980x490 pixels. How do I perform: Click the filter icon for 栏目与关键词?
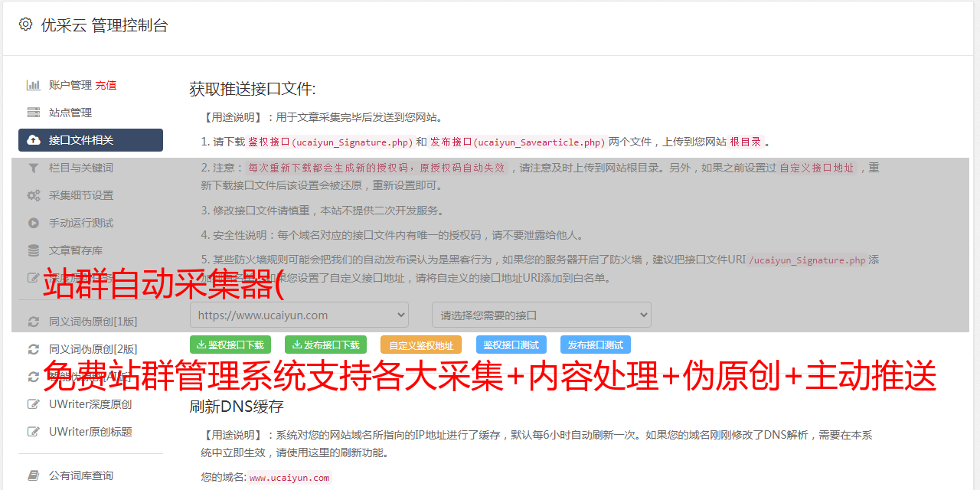34,168
